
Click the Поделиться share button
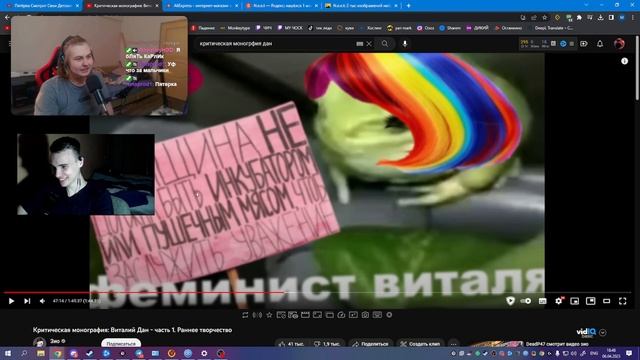(x=370, y=344)
